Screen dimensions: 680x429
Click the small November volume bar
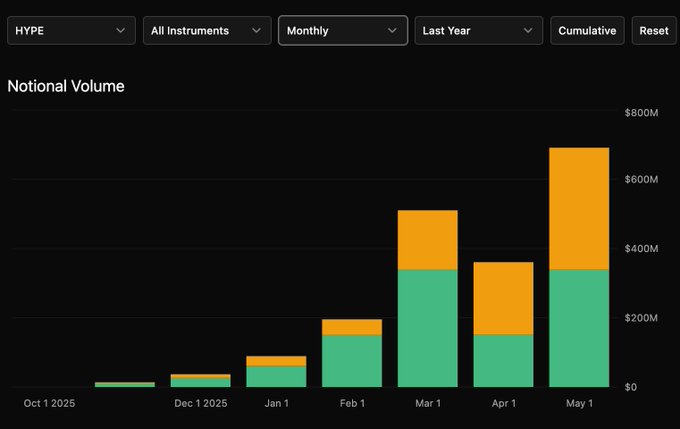(x=125, y=384)
